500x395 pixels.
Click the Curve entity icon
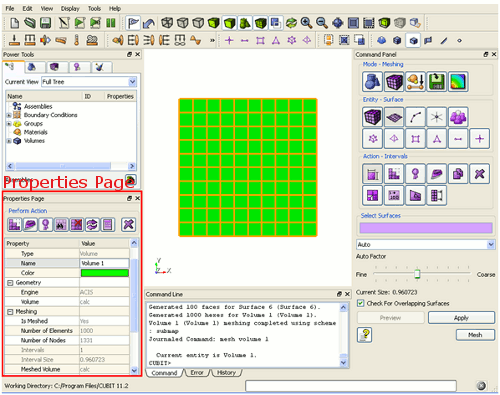click(x=415, y=117)
